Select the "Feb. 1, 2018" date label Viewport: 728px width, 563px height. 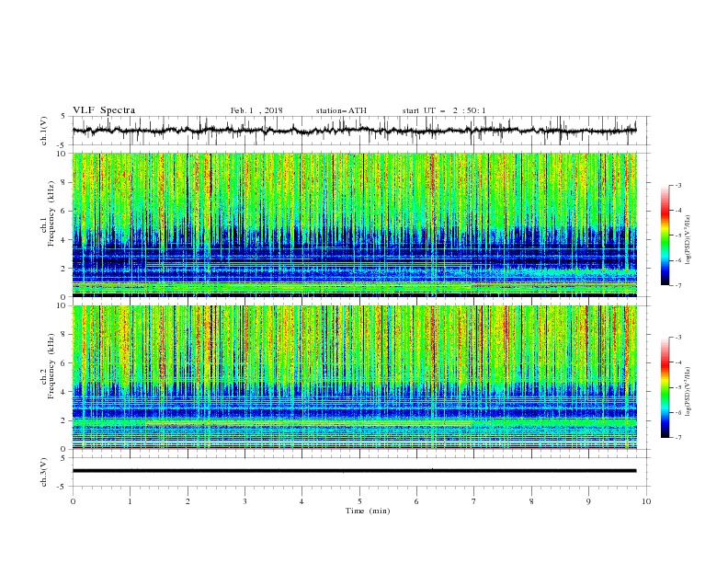(256, 110)
